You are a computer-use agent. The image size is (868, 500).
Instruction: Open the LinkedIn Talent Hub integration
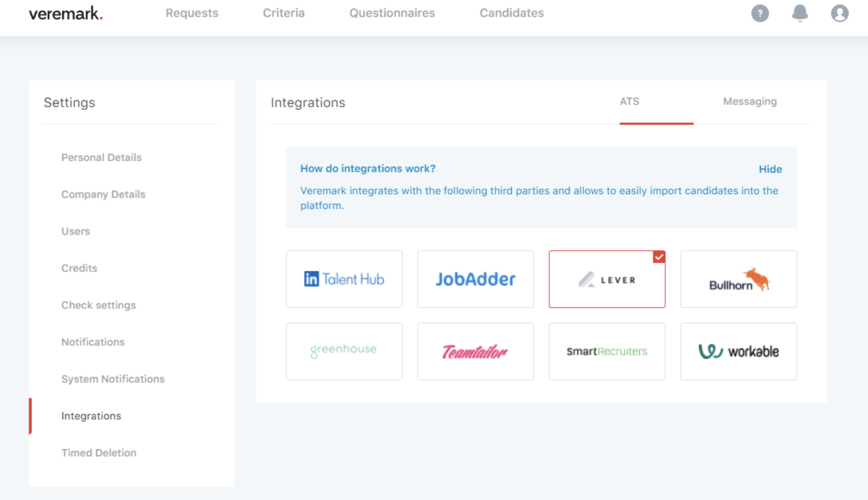[344, 279]
